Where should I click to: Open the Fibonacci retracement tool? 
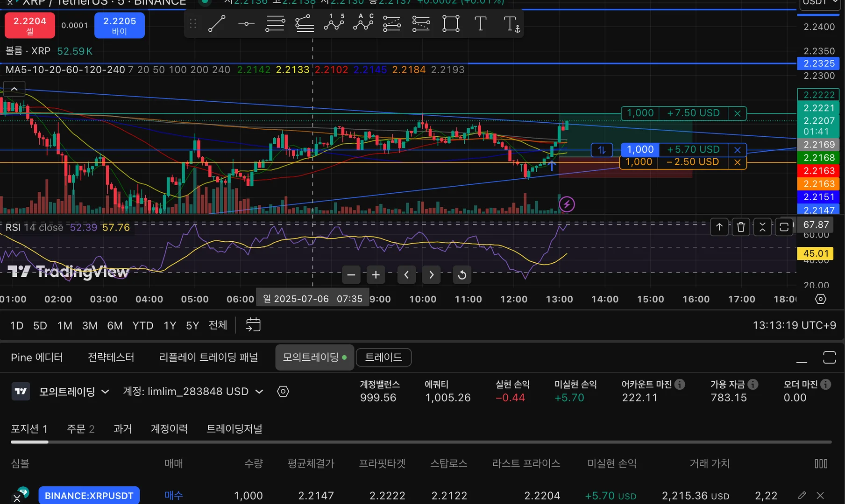[275, 23]
